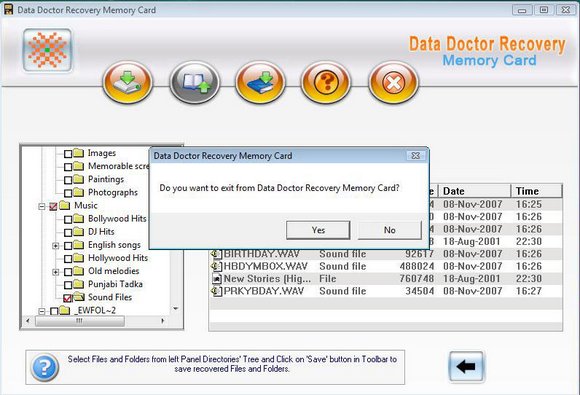Check the Images folder checkbox
Screen dimensions: 580x395
coord(68,153)
